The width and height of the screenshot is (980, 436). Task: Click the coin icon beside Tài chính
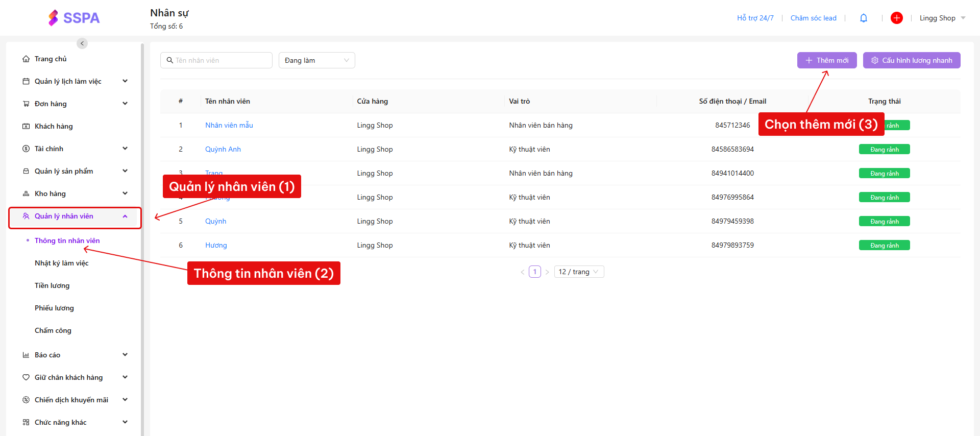tap(26, 149)
